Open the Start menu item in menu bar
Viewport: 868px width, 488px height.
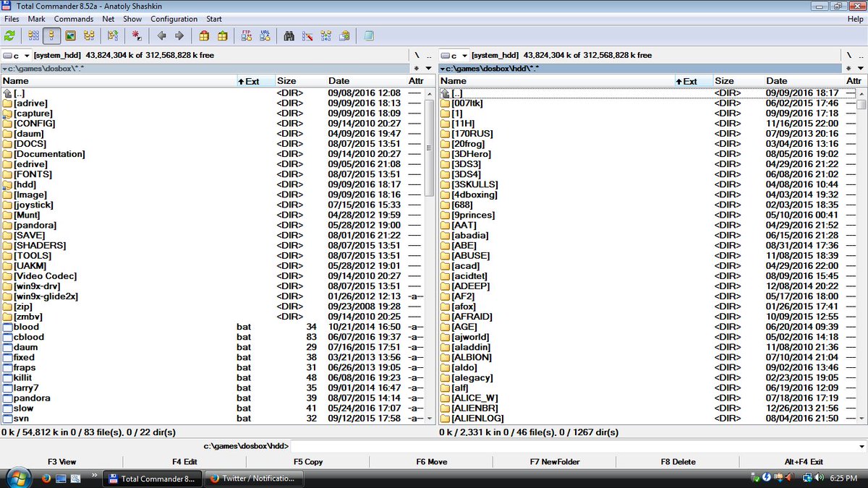tap(214, 19)
